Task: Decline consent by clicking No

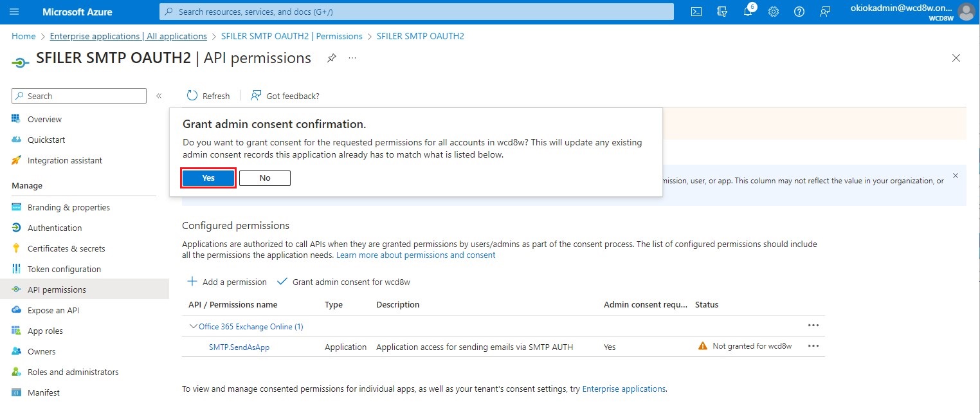Action: click(265, 178)
